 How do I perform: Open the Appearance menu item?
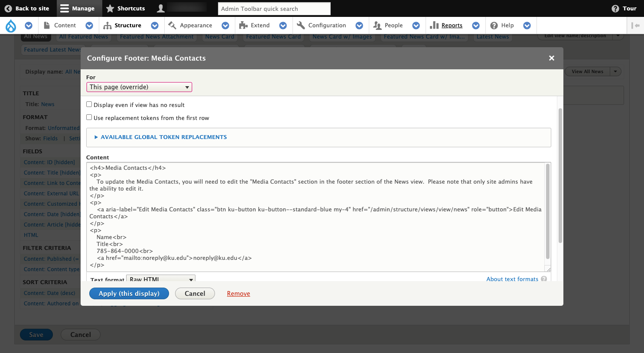click(x=196, y=26)
